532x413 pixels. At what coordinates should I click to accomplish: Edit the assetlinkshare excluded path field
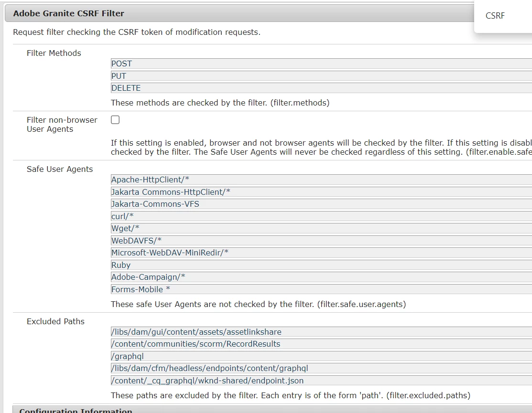tap(321, 332)
